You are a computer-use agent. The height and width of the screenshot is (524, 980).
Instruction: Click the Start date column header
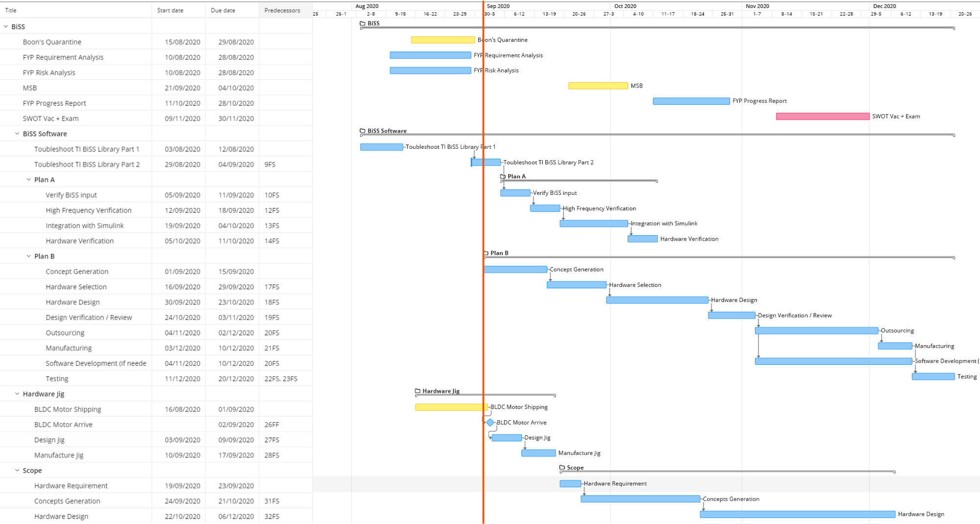[x=170, y=10]
